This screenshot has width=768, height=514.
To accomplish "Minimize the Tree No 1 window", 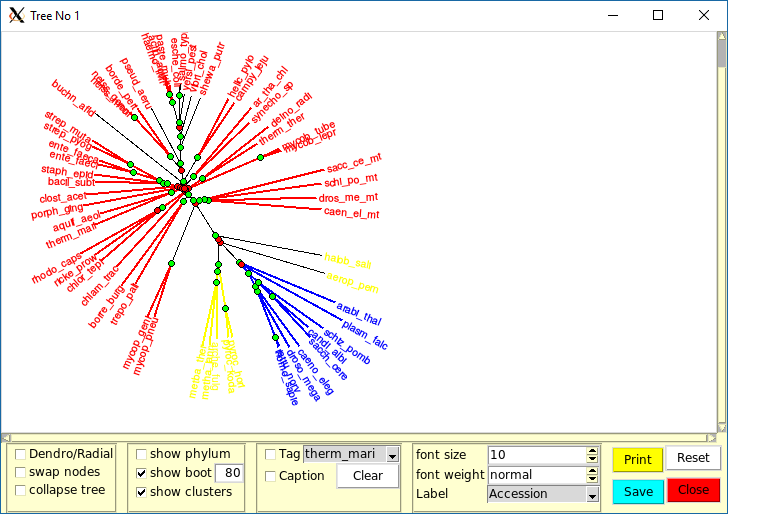I will coord(611,15).
